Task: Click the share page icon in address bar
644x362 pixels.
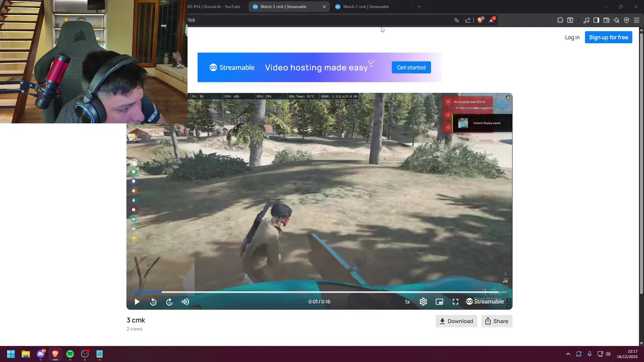Action: (468, 20)
